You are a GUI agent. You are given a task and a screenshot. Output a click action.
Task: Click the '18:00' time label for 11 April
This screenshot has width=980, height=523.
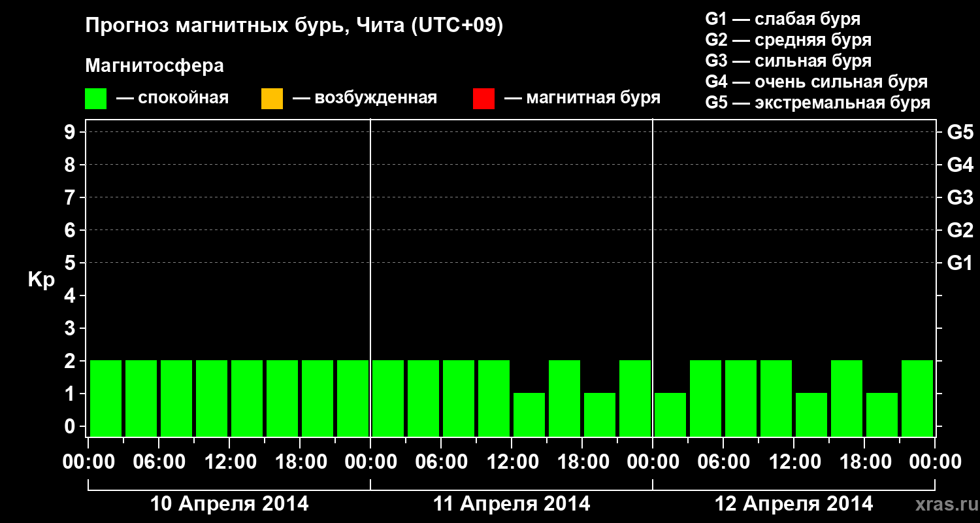click(583, 462)
